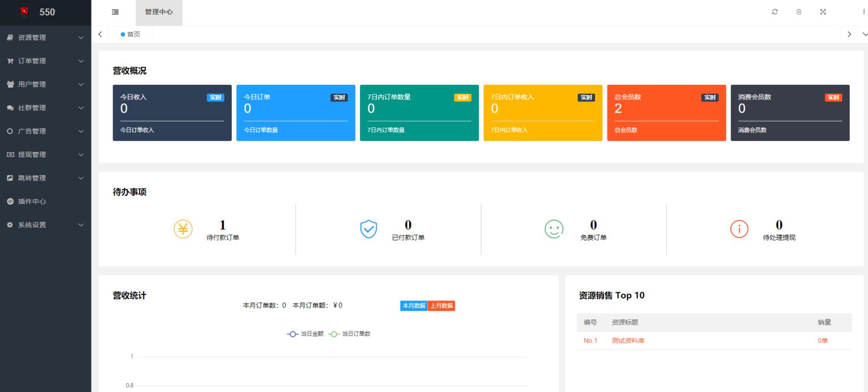868x392 pixels.
Task: Toggle the 当日订单数 legend in the chart
Action: 349,334
